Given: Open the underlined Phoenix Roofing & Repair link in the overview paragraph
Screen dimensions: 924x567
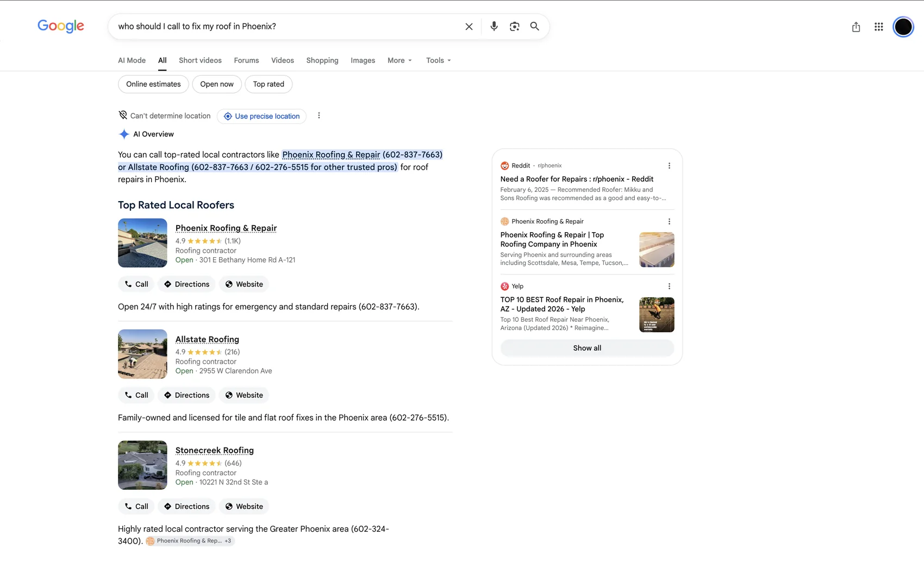Looking at the screenshot, I should pyautogui.click(x=331, y=154).
